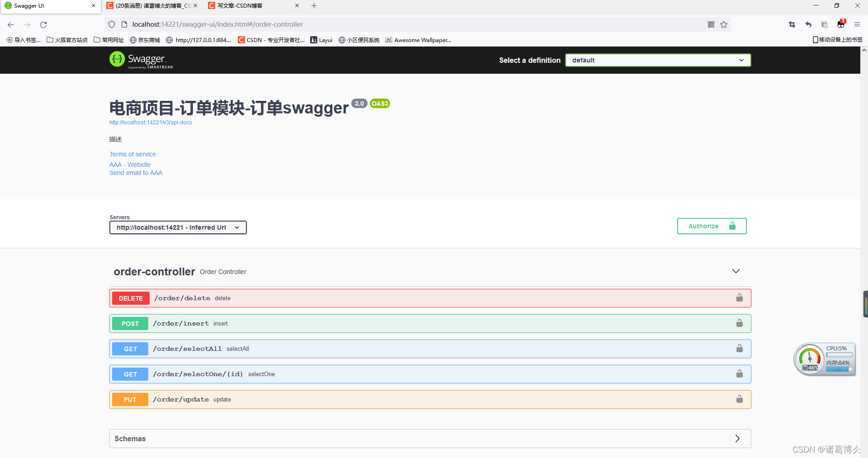Viewport: 868px width, 458px height.
Task: Switch to the 诸葛博文的博客 CSDN tab
Action: [x=152, y=6]
